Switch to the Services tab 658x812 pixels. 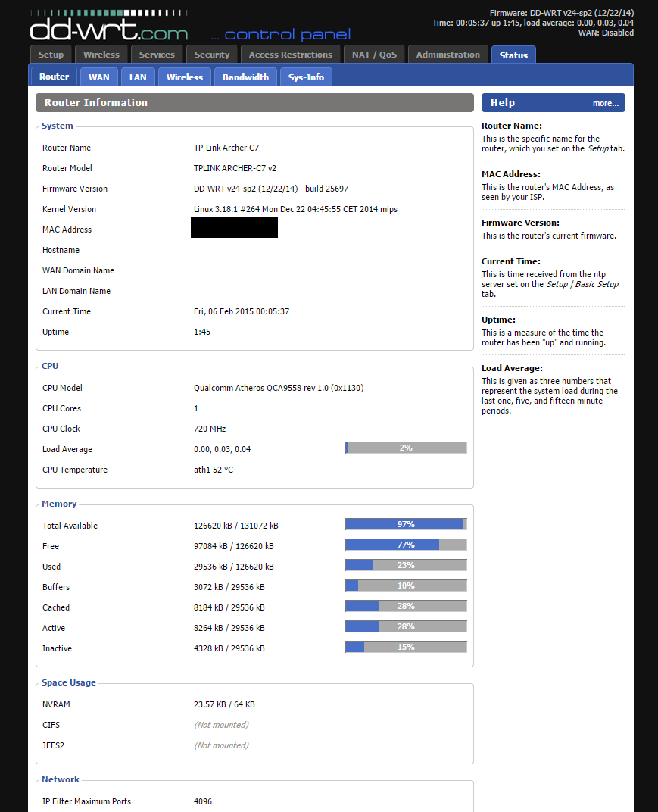coord(157,55)
